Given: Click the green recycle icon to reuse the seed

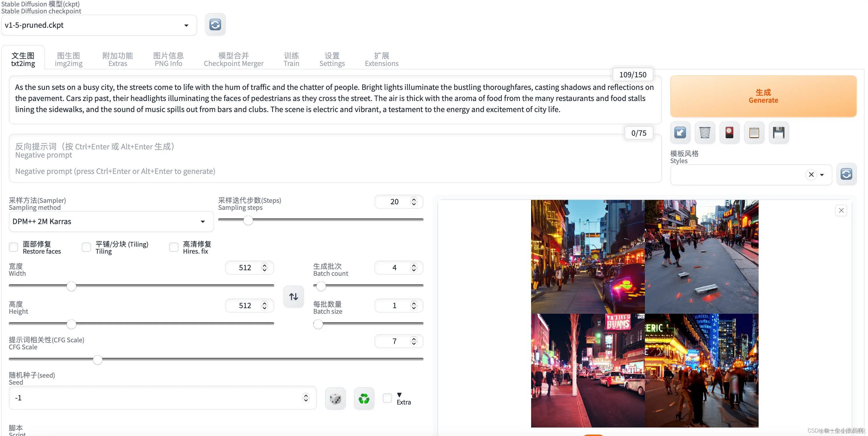Looking at the screenshot, I should pyautogui.click(x=364, y=399).
